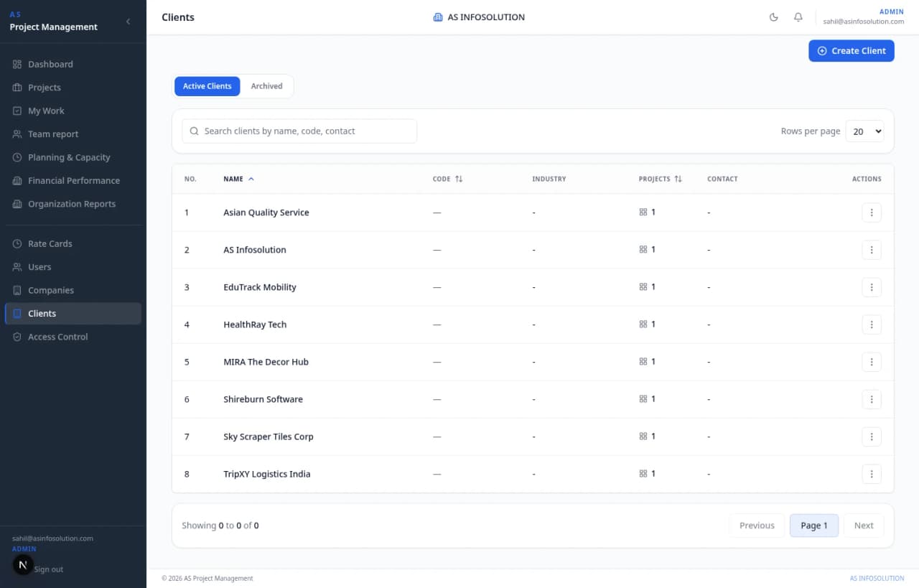Toggle dark mode moon icon
The image size is (919, 588).
pyautogui.click(x=774, y=17)
